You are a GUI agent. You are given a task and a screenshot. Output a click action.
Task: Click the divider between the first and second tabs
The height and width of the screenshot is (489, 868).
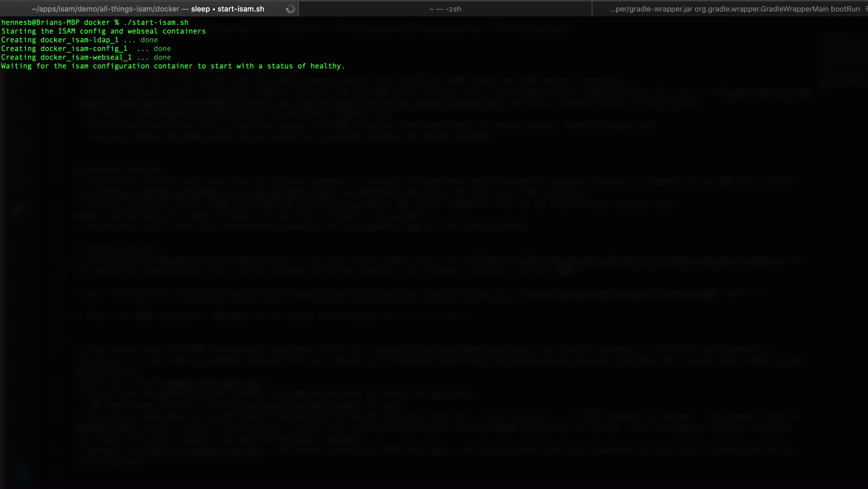pos(299,9)
